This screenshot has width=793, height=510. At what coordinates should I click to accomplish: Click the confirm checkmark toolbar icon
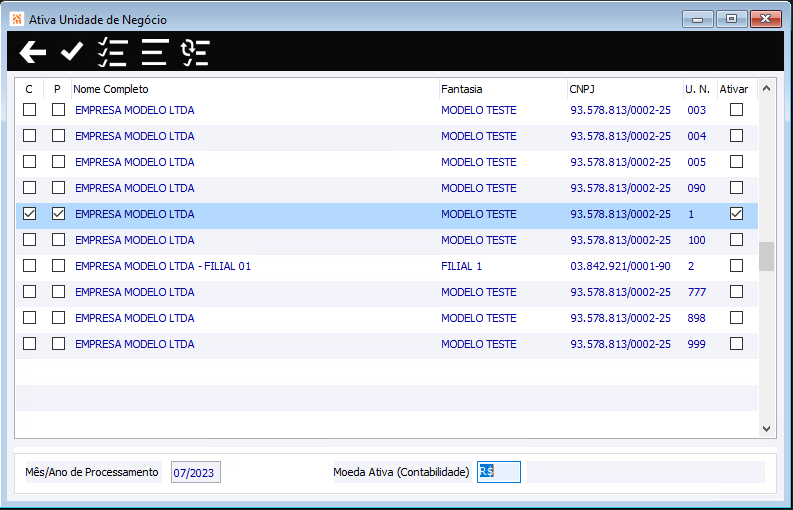(x=72, y=52)
